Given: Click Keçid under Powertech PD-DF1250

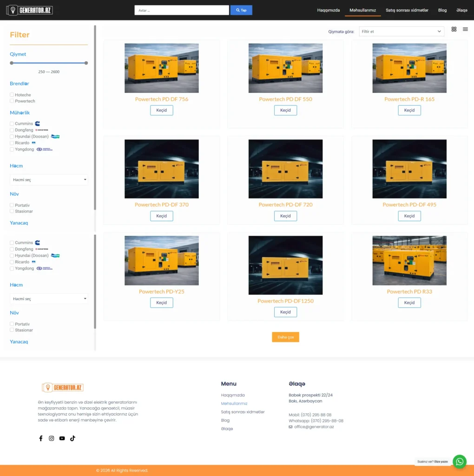Looking at the screenshot, I should click(285, 312).
